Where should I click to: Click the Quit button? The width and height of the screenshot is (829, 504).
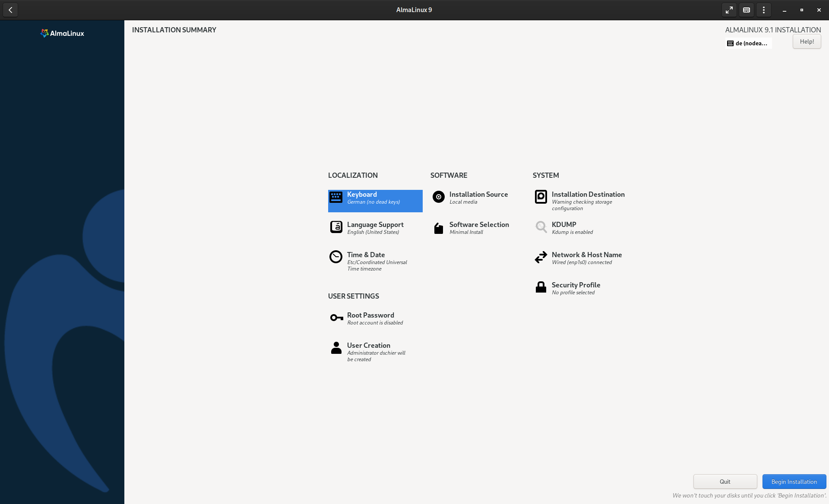coord(725,482)
